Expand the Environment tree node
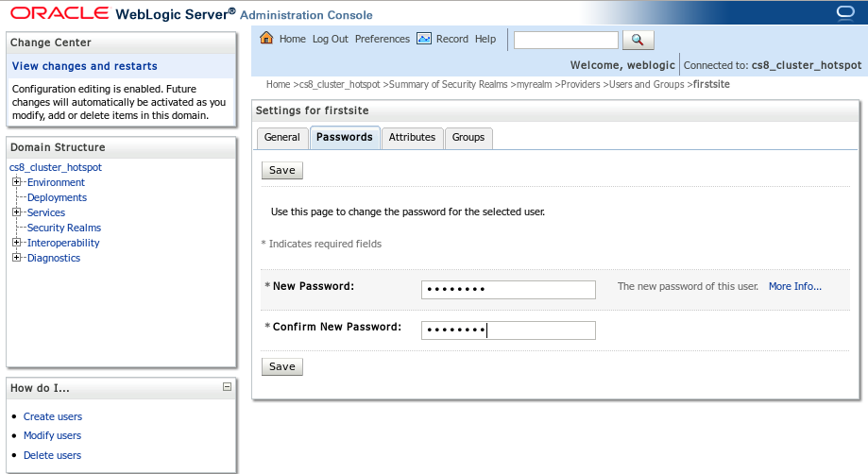This screenshot has width=868, height=474. 17,182
